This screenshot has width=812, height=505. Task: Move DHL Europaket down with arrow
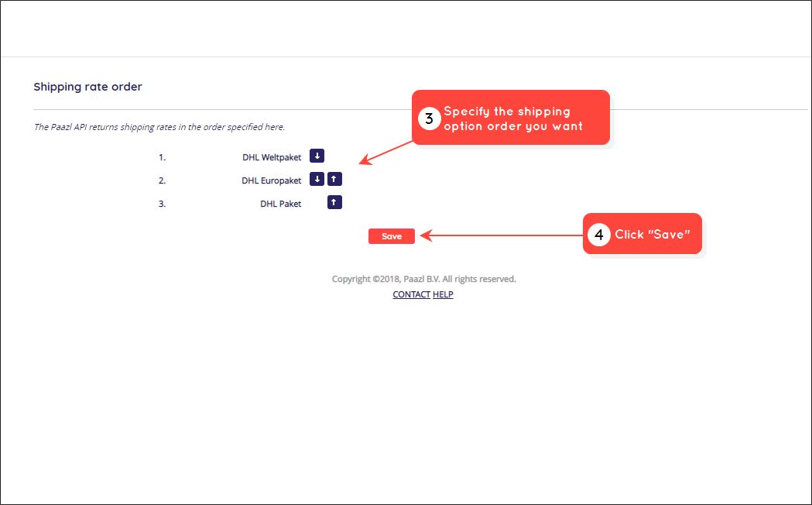pos(317,179)
